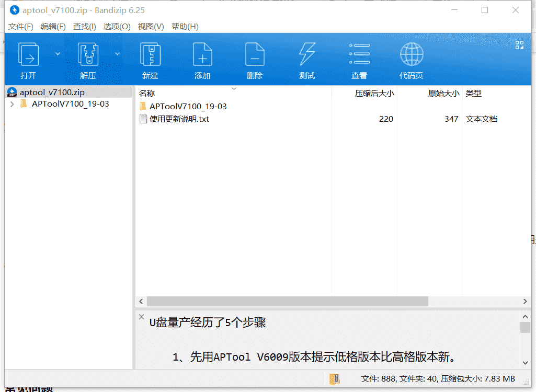Open the 帮助(H) menu
The height and width of the screenshot is (392, 536).
pos(185,26)
